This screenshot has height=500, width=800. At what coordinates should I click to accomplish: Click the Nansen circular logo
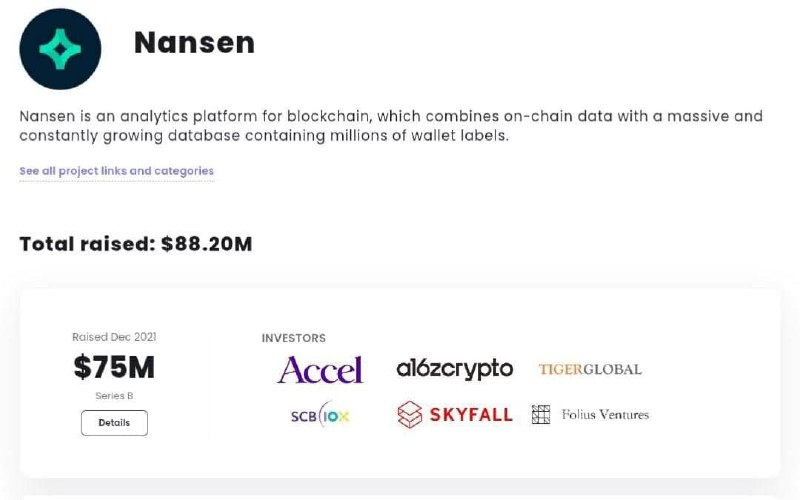coord(60,49)
